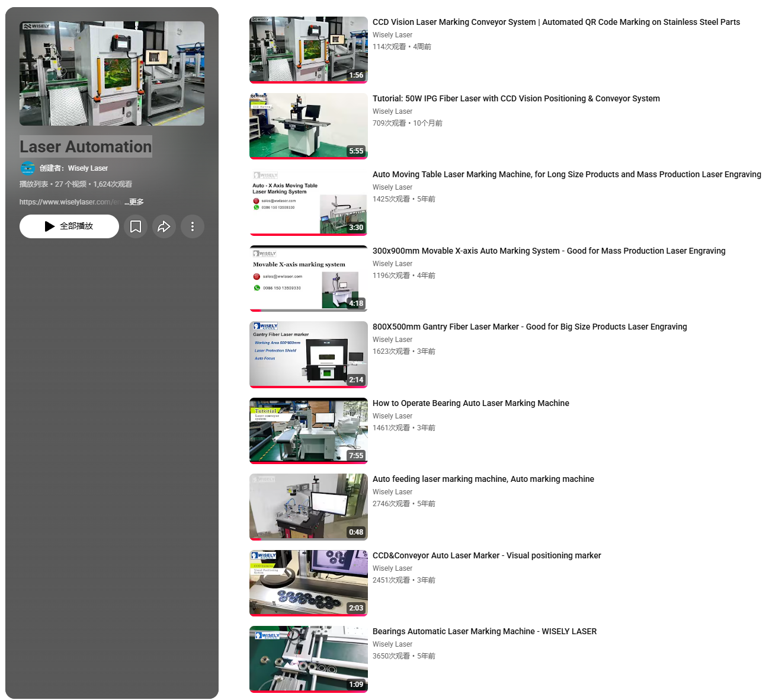Open title Auto feeding laser marking machine
The image size is (782, 700).
point(483,479)
